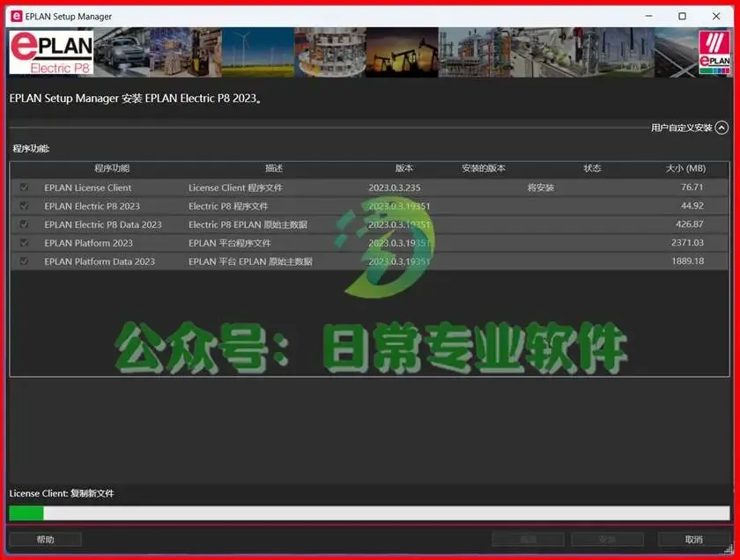Screen dimensions: 740x560
Task: Click the size value 2371.03
Action: [687, 242]
